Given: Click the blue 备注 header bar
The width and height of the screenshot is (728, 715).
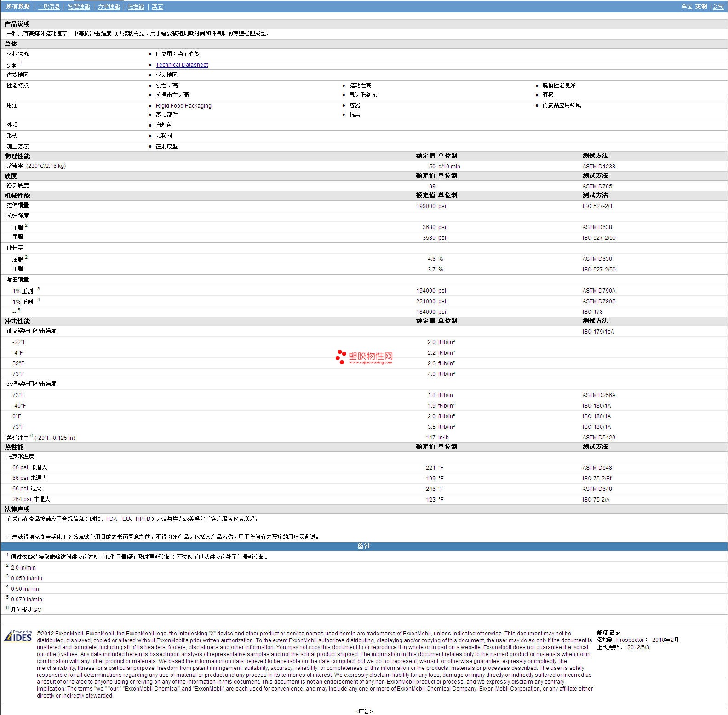Looking at the screenshot, I should tap(364, 546).
